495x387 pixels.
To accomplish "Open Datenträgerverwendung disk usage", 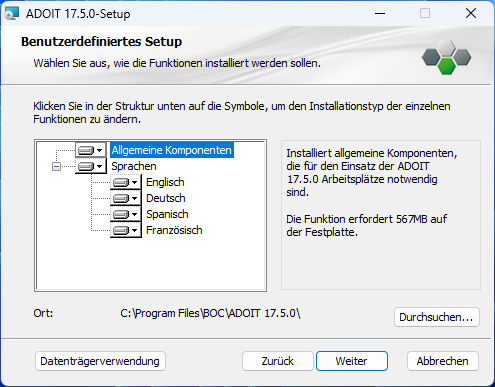I will pos(100,361).
